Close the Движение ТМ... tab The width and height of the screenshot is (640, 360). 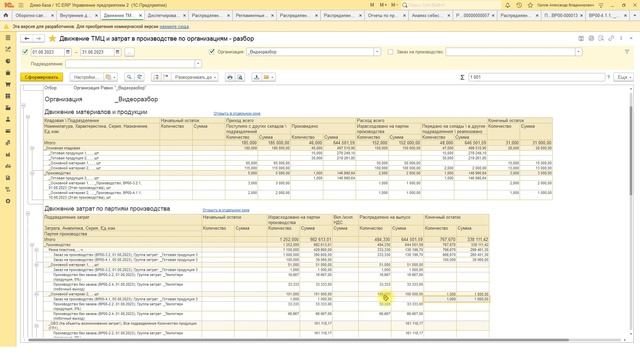click(140, 16)
